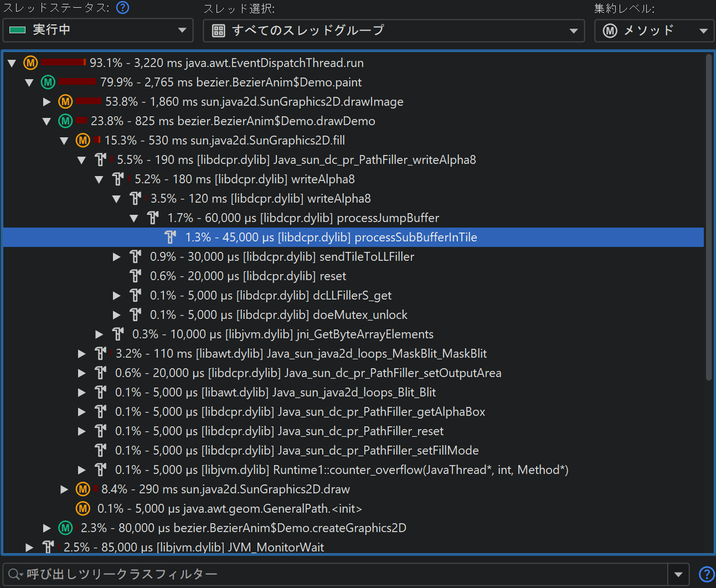Screen dimensions: 716x588
Task: Click search magnifier icon in filter field
Action: pyautogui.click(x=15, y=575)
